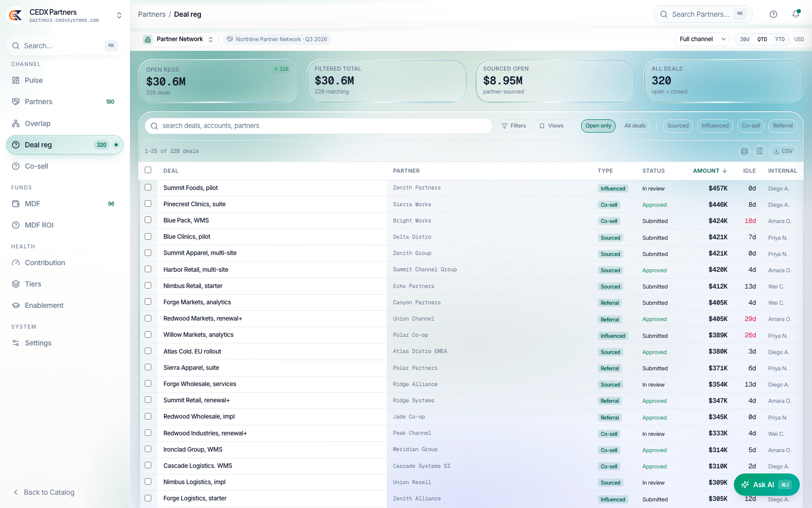Switch the date range to QTD
The image size is (812, 508).
[762, 39]
